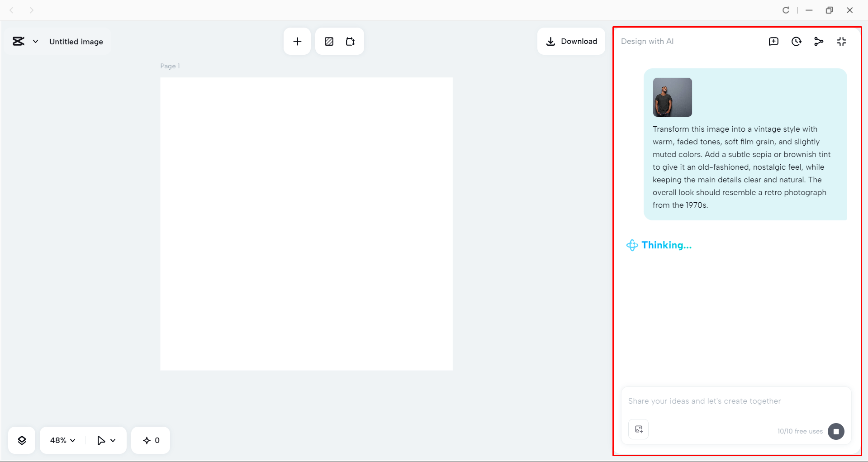The image size is (868, 462).
Task: Share the design via the share icon
Action: [819, 41]
